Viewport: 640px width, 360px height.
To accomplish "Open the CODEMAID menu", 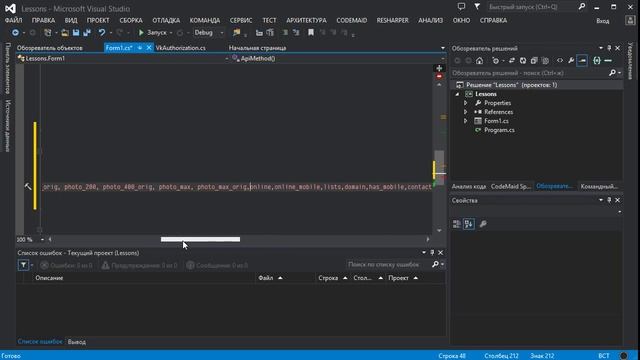I will (x=352, y=20).
